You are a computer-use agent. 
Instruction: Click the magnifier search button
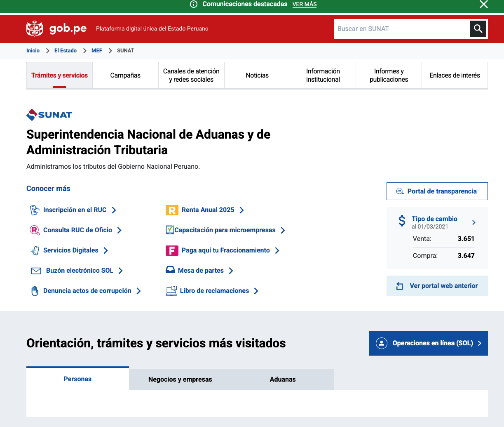point(478,29)
